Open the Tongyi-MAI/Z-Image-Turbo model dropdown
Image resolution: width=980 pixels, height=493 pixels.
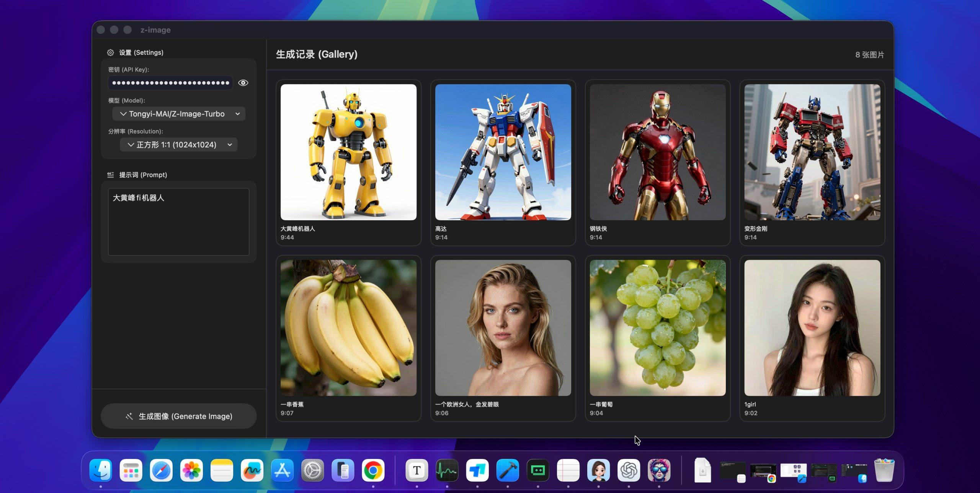[180, 114]
